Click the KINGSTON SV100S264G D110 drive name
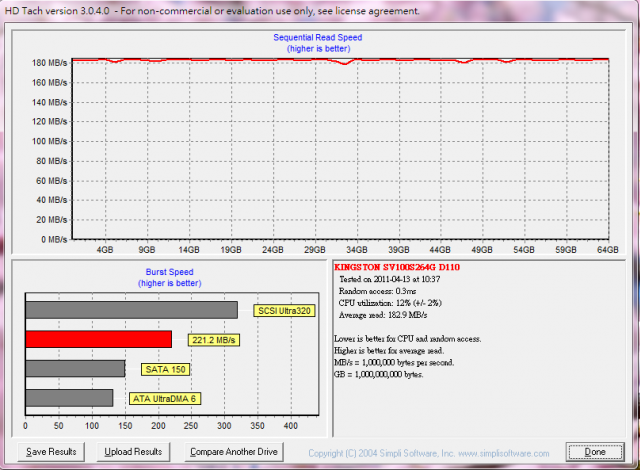 (397, 267)
